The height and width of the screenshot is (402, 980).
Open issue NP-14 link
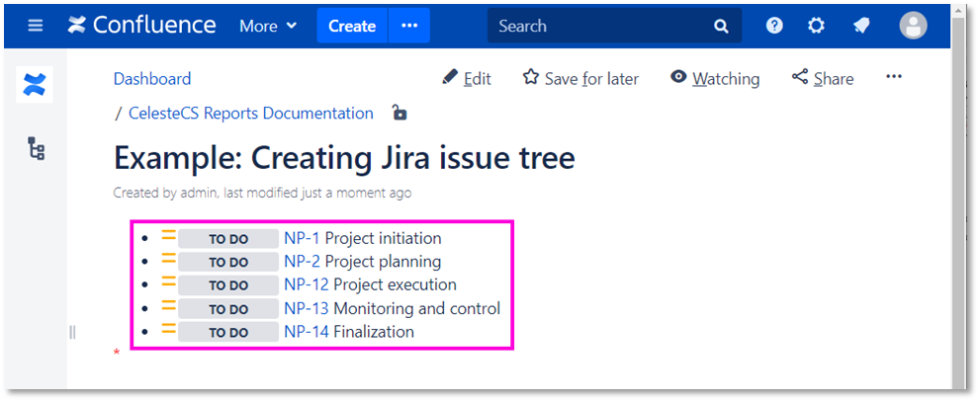point(307,332)
